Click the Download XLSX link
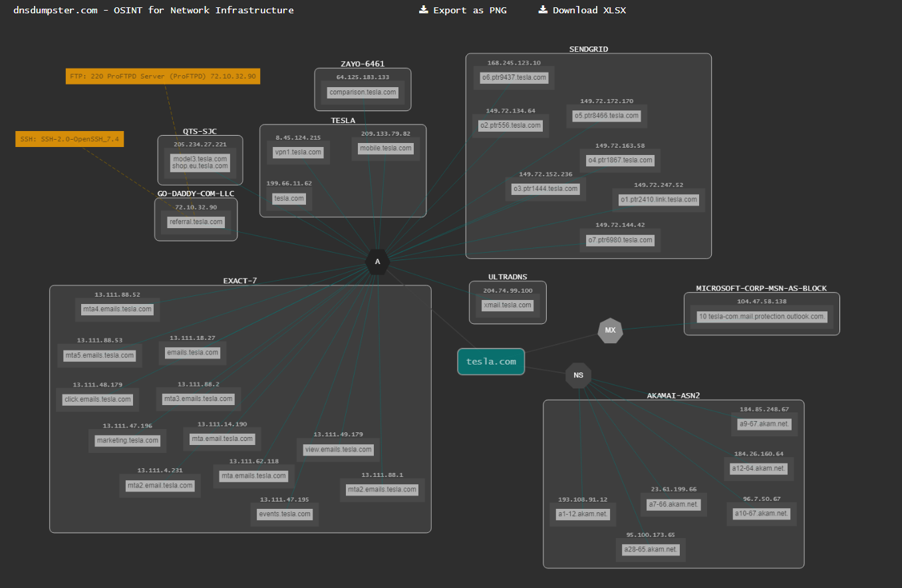The width and height of the screenshot is (902, 588). pyautogui.click(x=589, y=10)
